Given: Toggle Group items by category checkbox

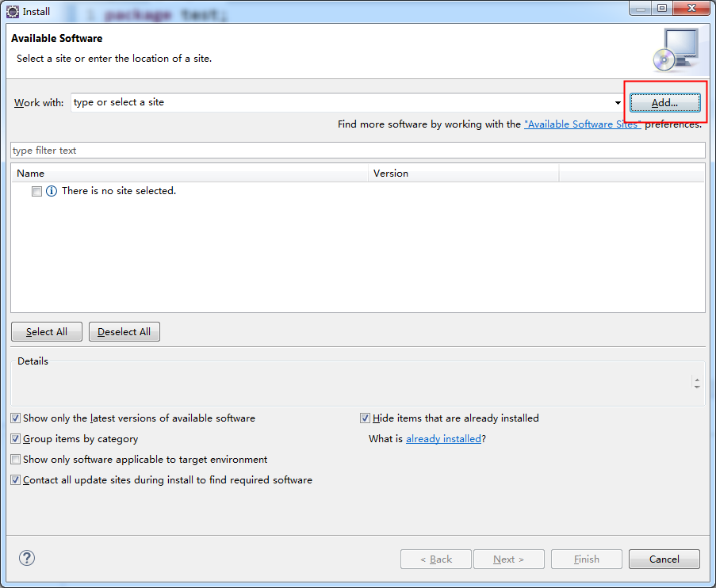Looking at the screenshot, I should pyautogui.click(x=16, y=439).
